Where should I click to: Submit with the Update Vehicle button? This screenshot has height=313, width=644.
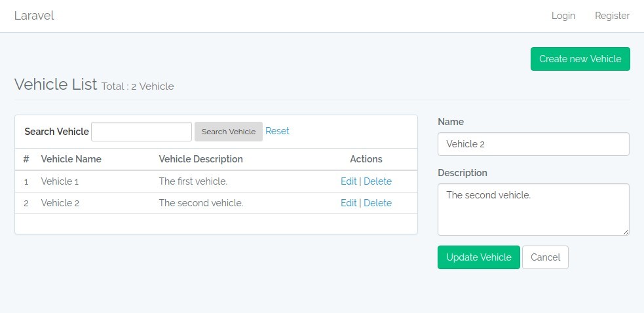tap(478, 257)
